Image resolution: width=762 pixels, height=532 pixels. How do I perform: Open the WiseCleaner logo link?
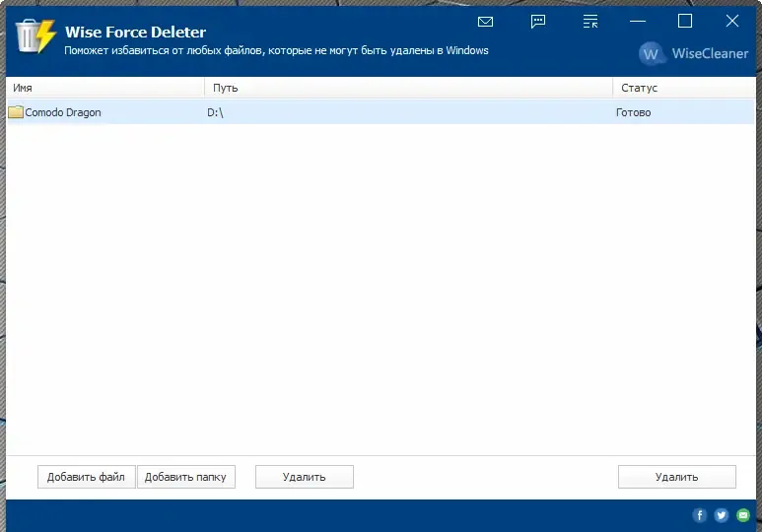[693, 53]
